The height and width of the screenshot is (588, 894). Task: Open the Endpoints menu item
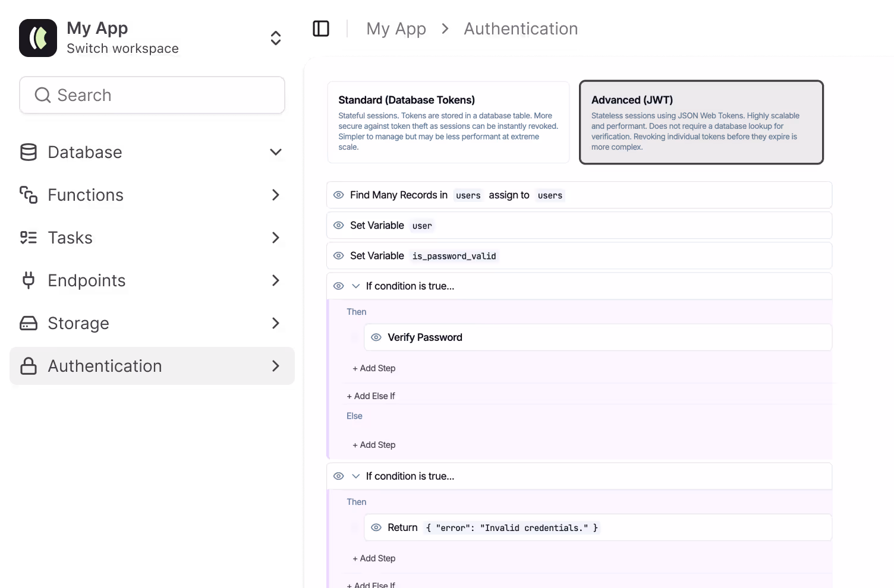pos(152,280)
